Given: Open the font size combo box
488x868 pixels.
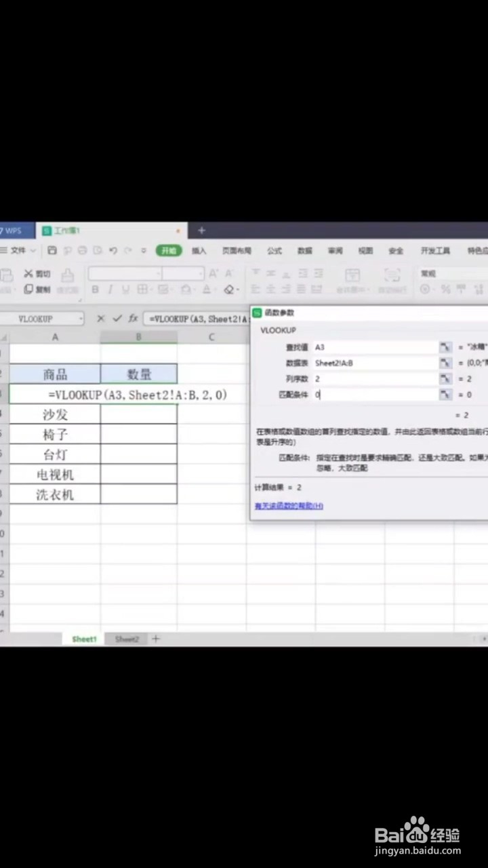Looking at the screenshot, I should click(x=183, y=273).
